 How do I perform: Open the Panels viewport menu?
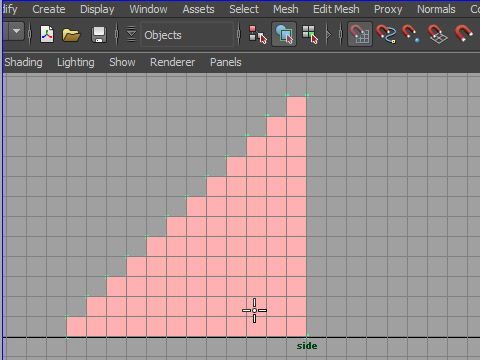(x=226, y=62)
